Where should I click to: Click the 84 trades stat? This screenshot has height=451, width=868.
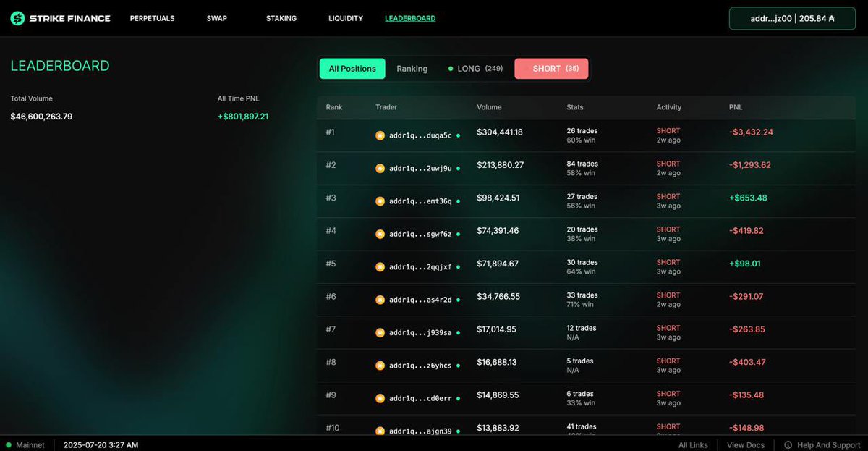(x=582, y=164)
